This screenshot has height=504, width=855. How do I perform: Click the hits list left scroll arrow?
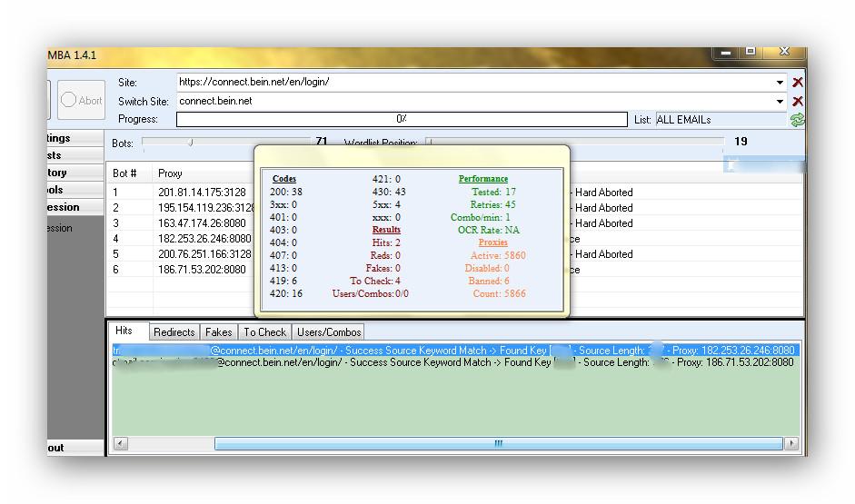pos(120,443)
